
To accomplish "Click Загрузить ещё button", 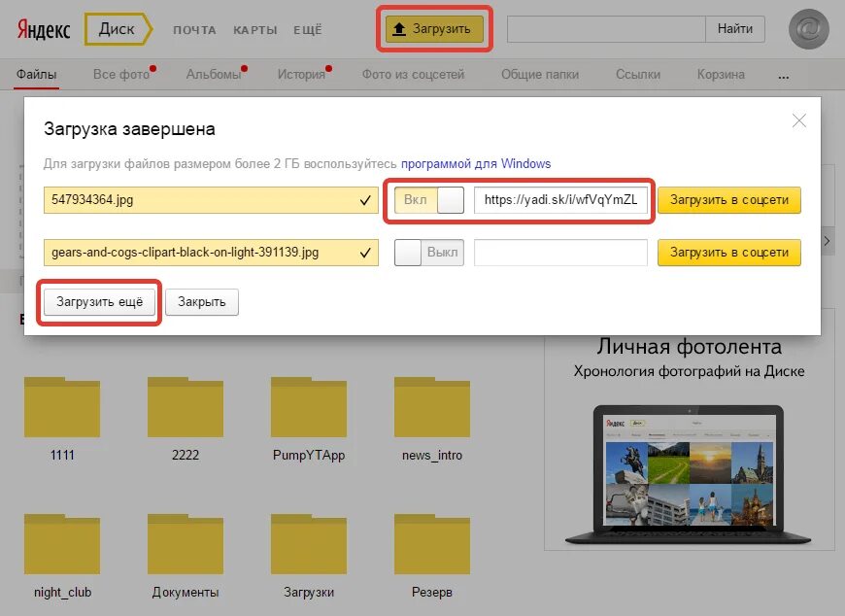I will pos(99,302).
